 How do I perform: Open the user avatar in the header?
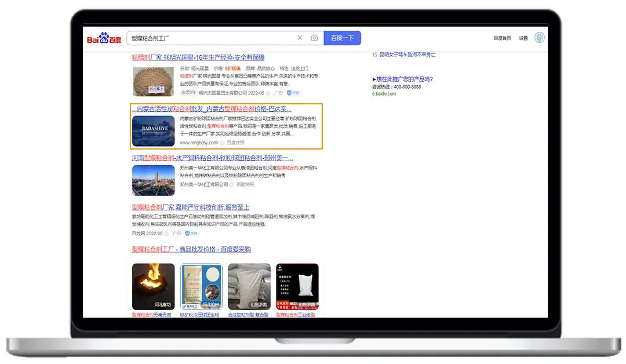pos(540,38)
